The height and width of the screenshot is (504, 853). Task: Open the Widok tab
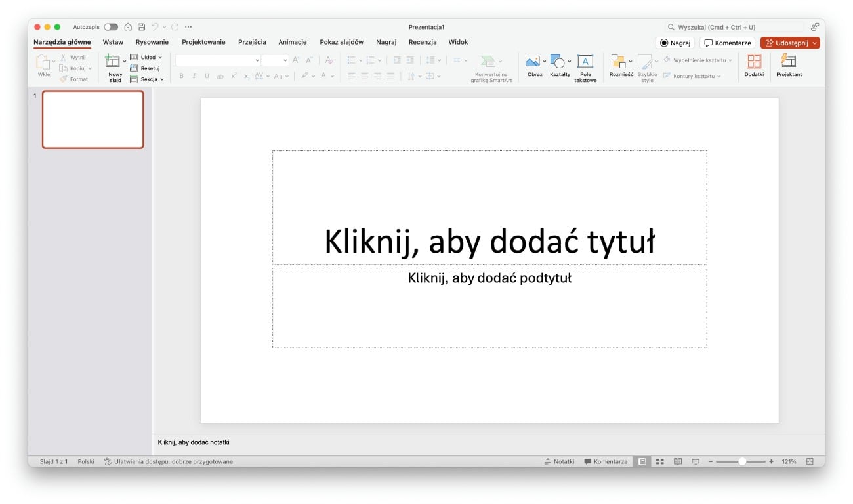(x=458, y=42)
